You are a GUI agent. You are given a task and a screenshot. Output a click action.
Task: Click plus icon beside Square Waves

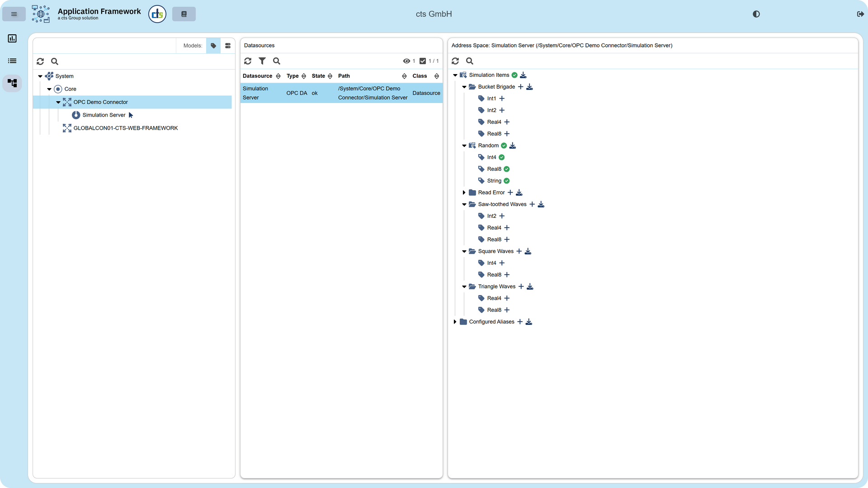coord(519,251)
